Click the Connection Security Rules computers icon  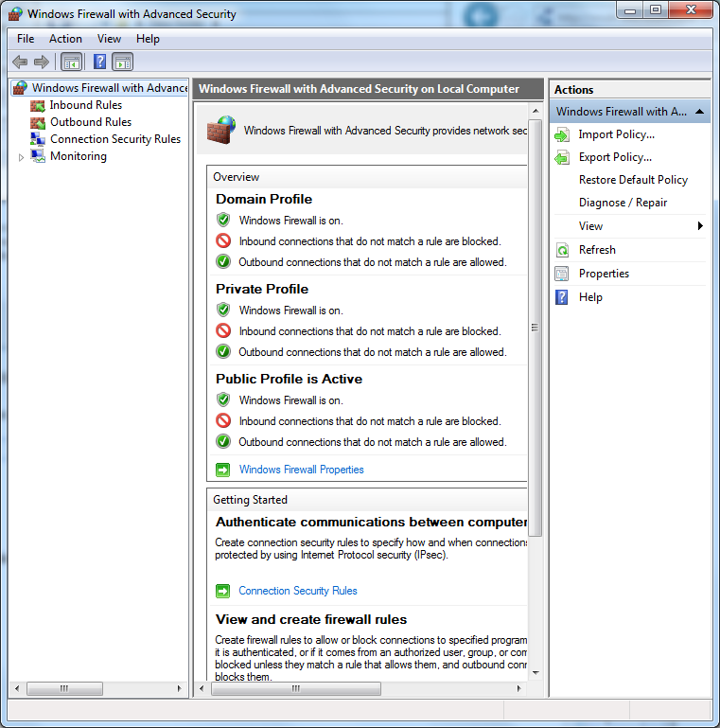38,139
